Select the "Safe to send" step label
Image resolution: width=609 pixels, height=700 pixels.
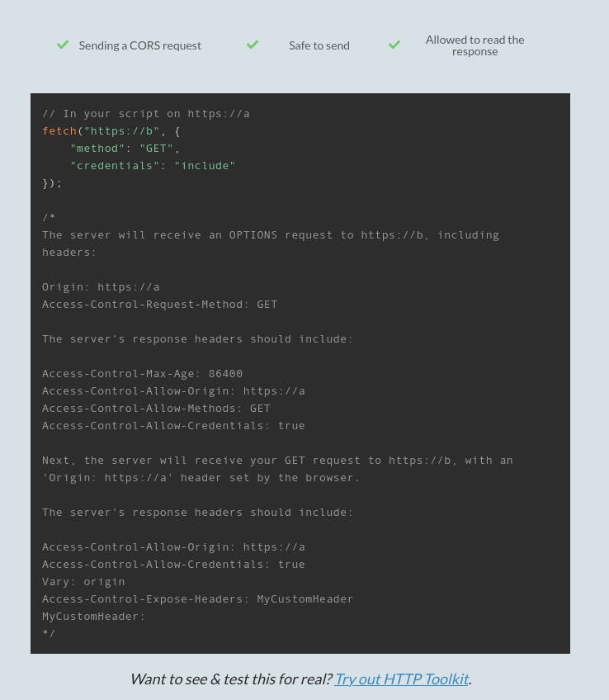pos(319,45)
